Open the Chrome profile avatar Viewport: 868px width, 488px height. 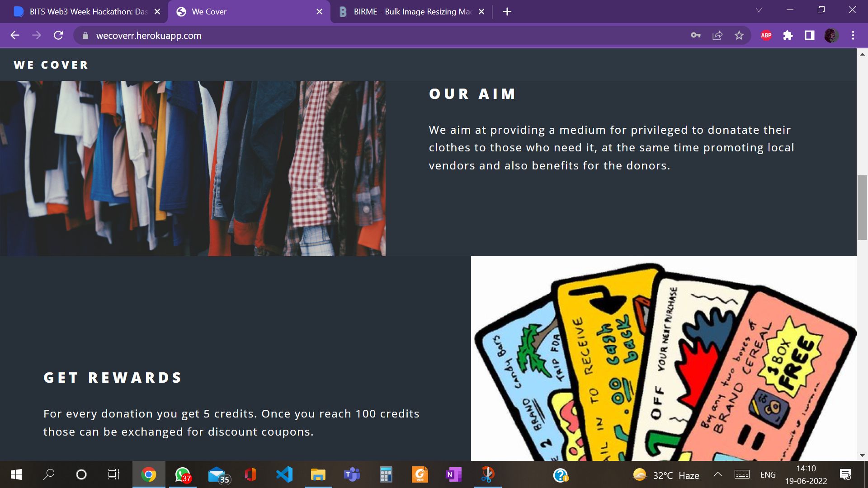tap(831, 35)
